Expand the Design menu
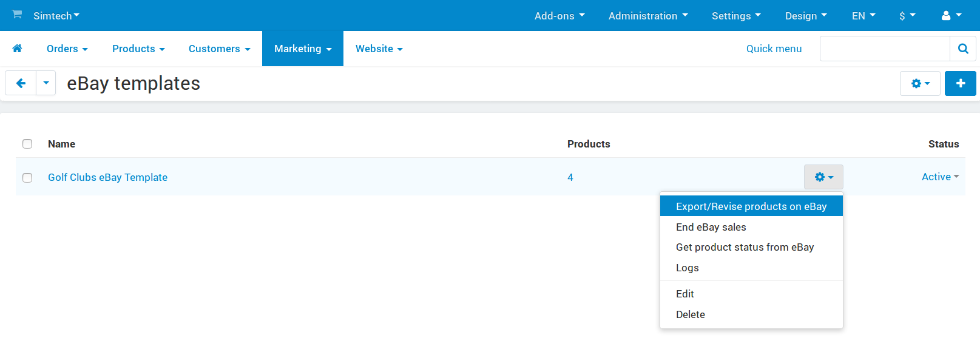 tap(806, 16)
